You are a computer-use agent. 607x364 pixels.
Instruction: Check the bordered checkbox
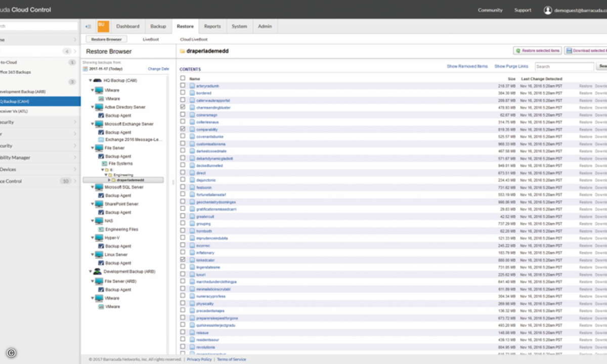[183, 93]
